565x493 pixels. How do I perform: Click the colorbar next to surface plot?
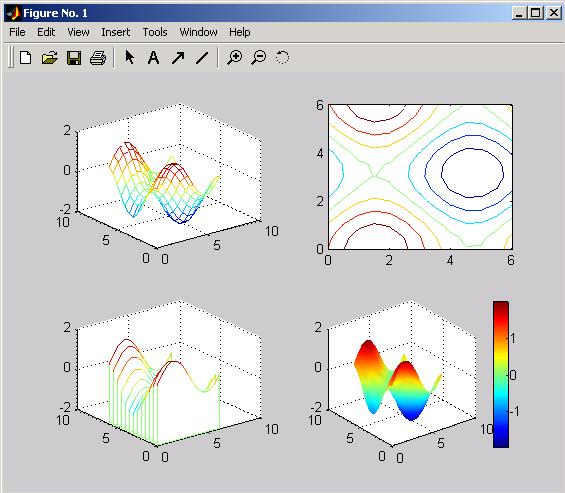[x=501, y=374]
